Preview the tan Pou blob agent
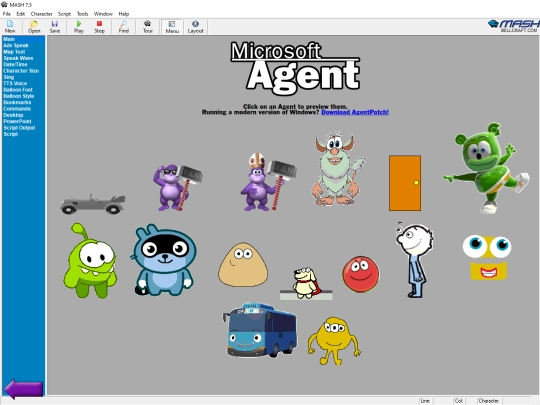The height and width of the screenshot is (405, 540). (243, 264)
